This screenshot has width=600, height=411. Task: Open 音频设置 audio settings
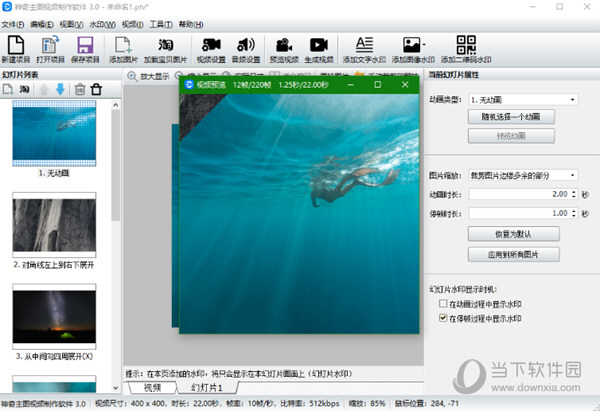[246, 49]
